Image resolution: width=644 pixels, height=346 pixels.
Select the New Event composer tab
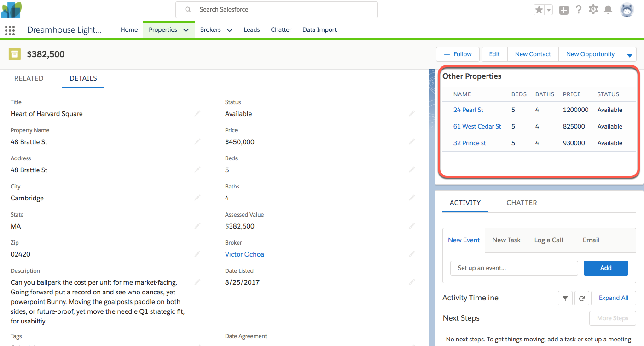(464, 240)
